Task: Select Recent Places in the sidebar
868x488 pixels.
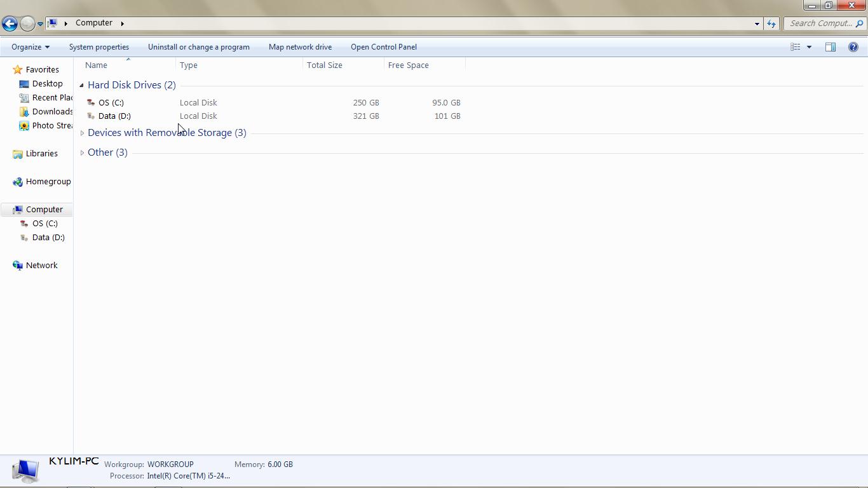Action: click(51, 97)
